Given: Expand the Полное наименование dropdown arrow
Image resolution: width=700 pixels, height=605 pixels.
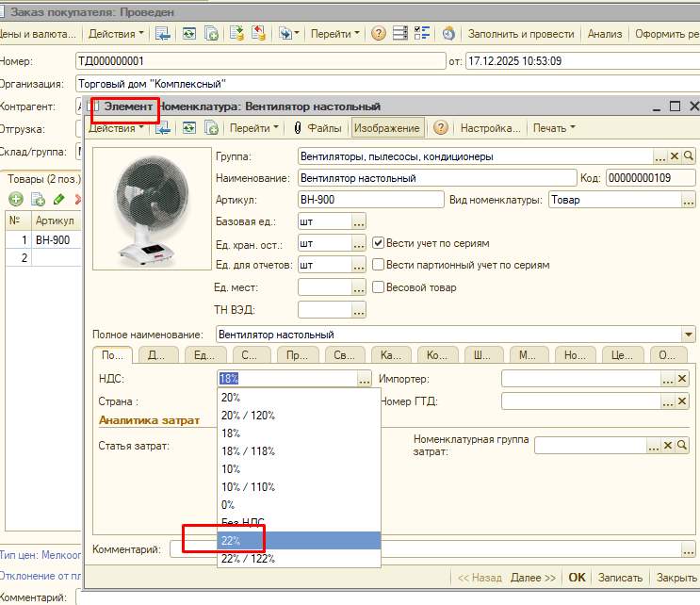Looking at the screenshot, I should click(688, 335).
